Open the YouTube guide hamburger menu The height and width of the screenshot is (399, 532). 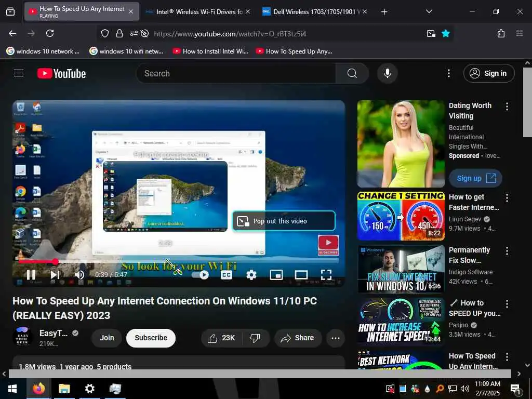(19, 73)
